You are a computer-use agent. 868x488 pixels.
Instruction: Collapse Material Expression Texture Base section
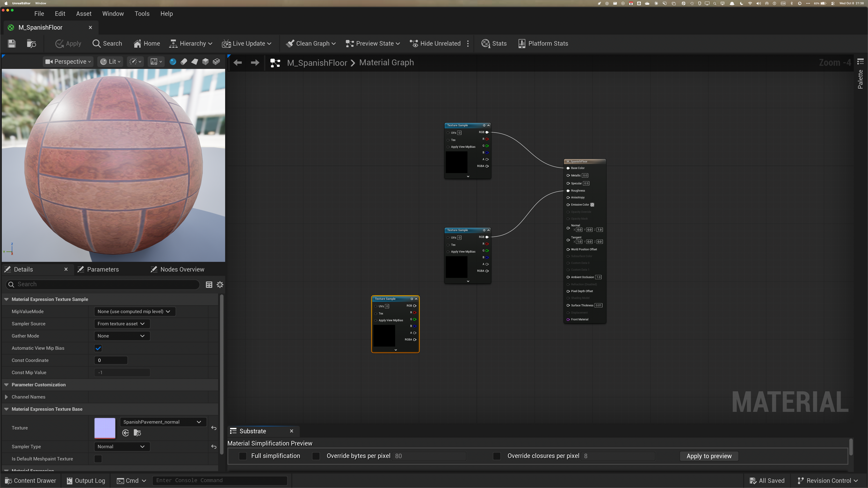click(x=6, y=409)
